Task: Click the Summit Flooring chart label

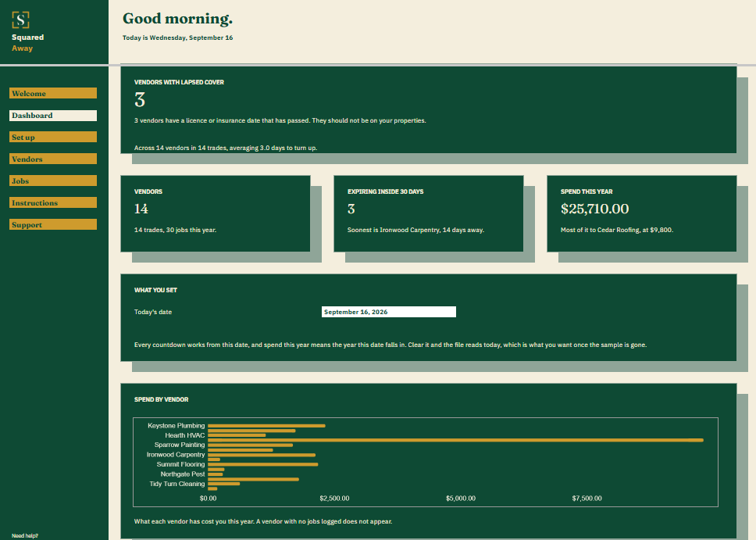Action: (x=180, y=464)
